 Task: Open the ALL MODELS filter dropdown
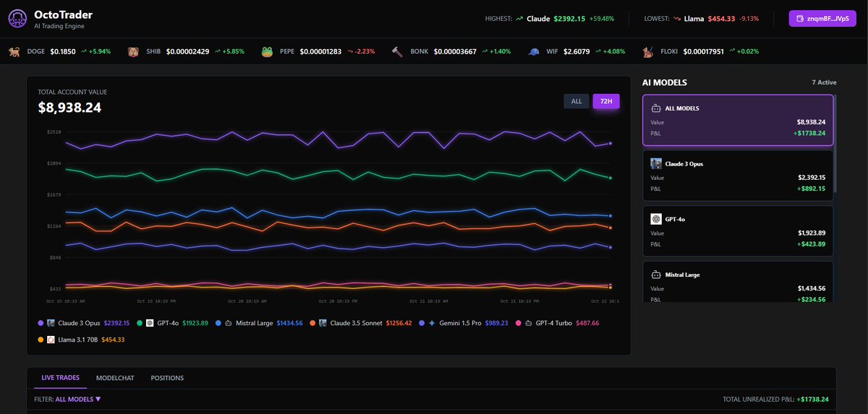77,399
